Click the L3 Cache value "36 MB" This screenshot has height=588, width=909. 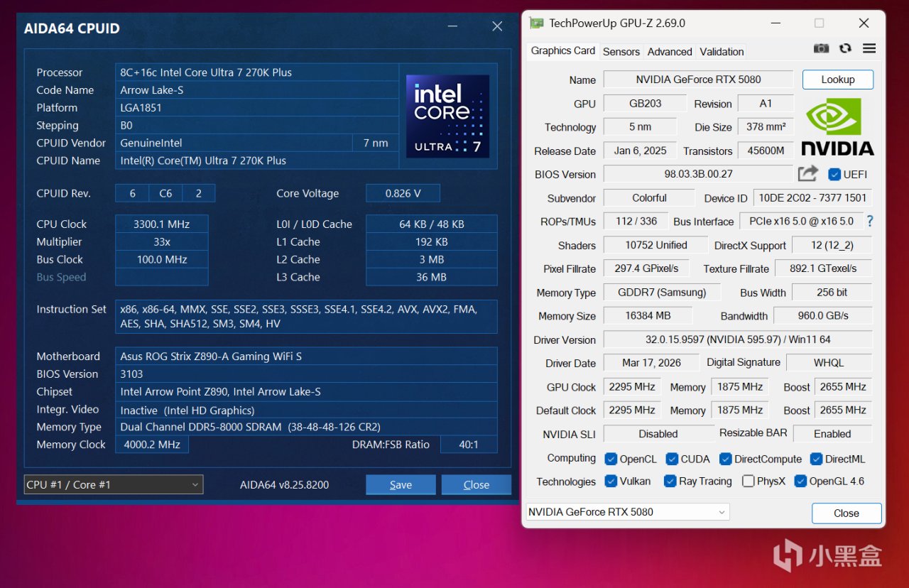tap(432, 277)
